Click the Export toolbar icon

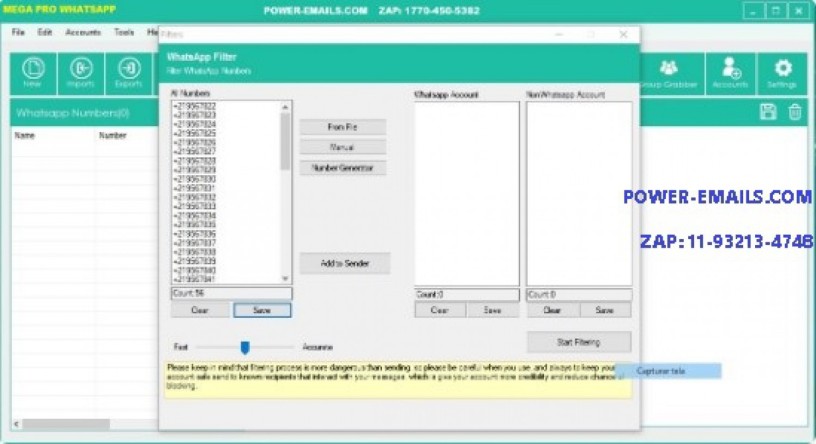[x=129, y=73]
